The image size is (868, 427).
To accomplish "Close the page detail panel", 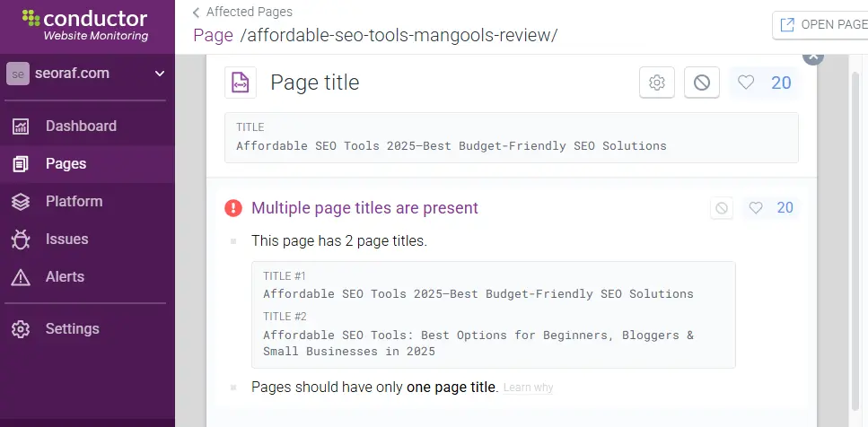I will 813,56.
